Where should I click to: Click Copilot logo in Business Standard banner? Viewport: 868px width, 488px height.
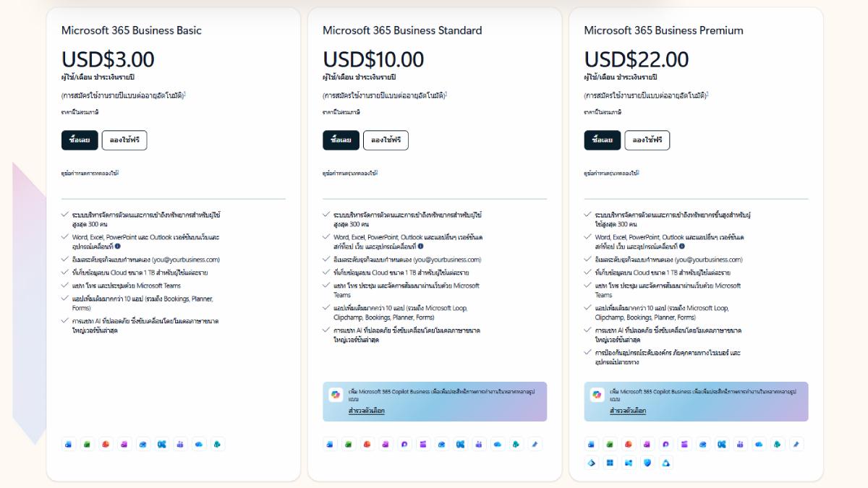click(x=335, y=395)
